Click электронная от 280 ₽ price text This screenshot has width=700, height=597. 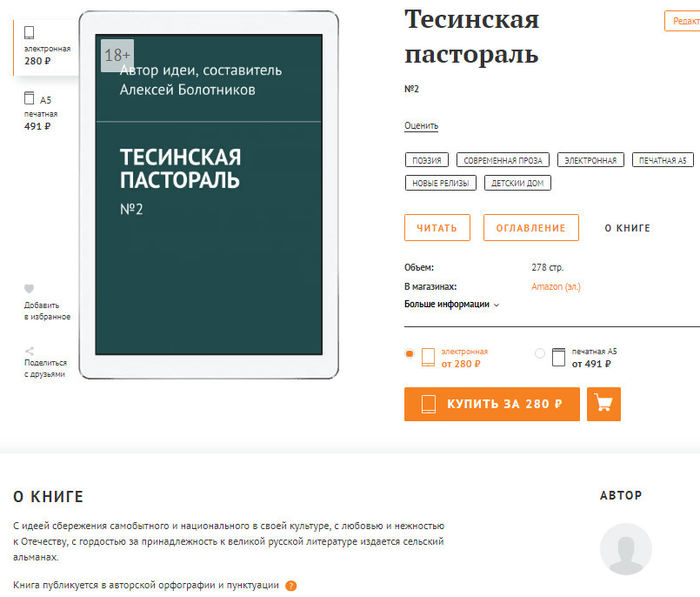coord(464,358)
